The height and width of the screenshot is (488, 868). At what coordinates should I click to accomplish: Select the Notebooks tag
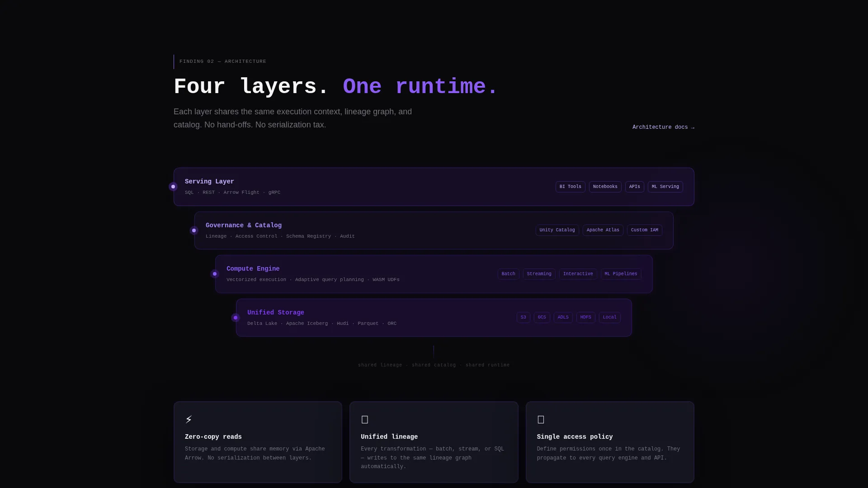(x=605, y=187)
